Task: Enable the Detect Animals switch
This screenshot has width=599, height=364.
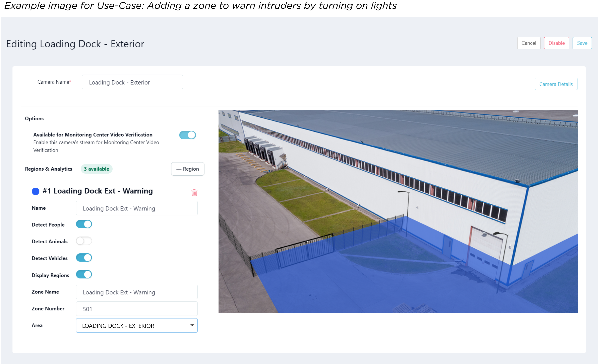Action: coord(84,241)
